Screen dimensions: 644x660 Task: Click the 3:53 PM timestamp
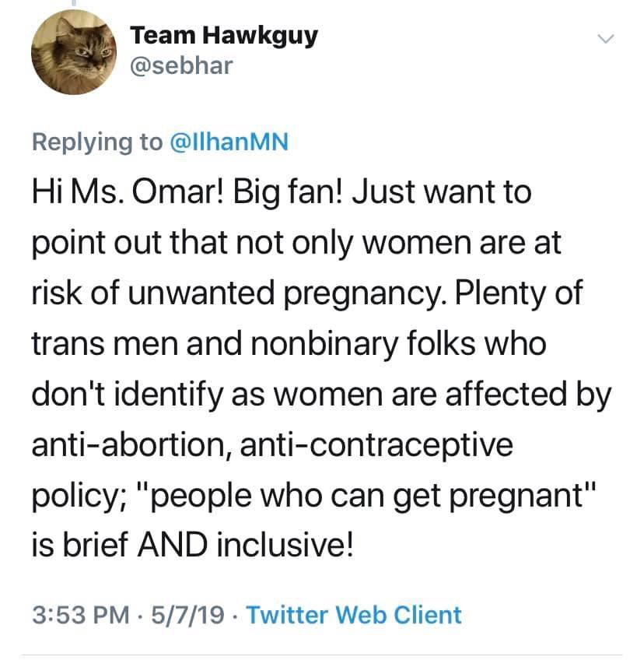pos(81,615)
